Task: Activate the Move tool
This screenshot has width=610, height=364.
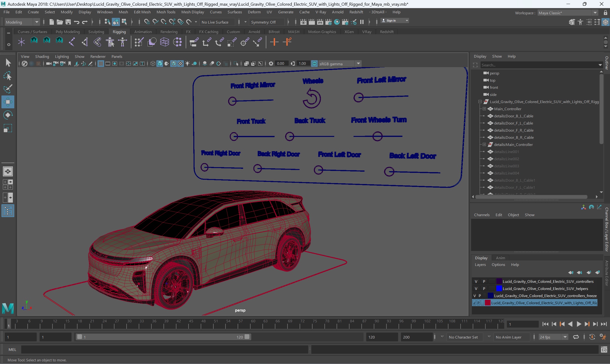Action: (x=8, y=102)
